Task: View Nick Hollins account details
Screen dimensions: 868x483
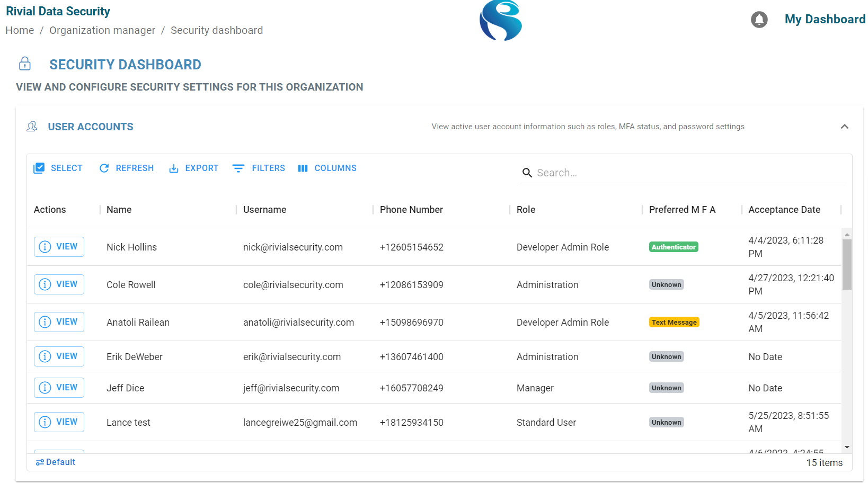Action: click(x=59, y=247)
